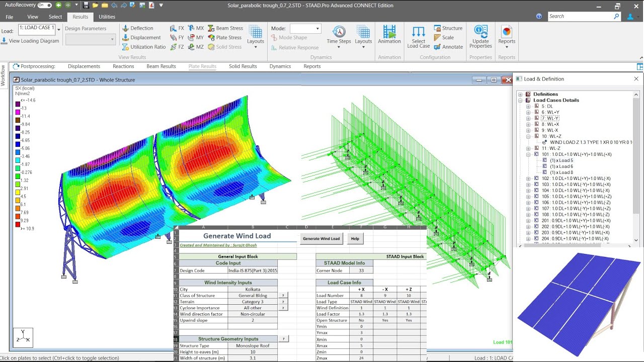Click Update Properties
The width and height of the screenshot is (644, 362).
480,37
